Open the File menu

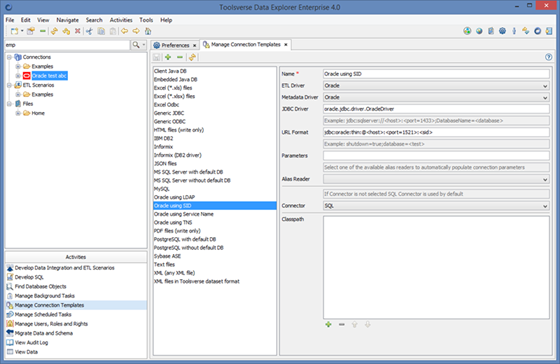tap(10, 20)
